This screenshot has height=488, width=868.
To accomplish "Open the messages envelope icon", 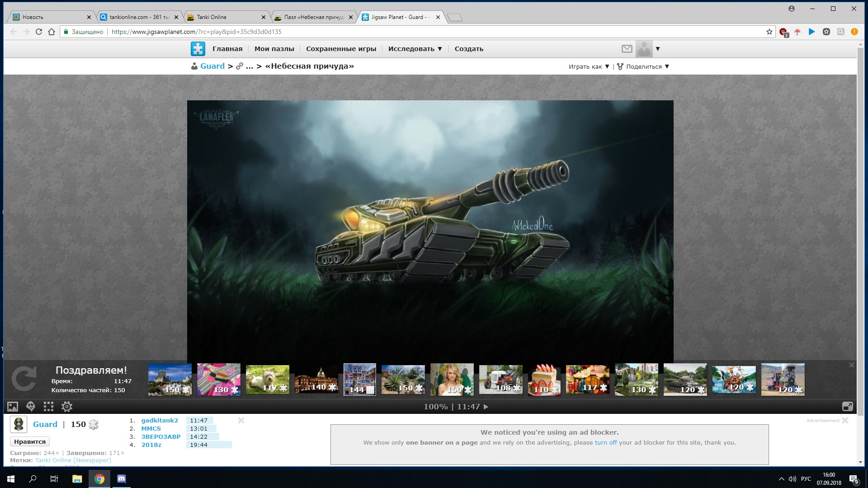I will point(627,49).
